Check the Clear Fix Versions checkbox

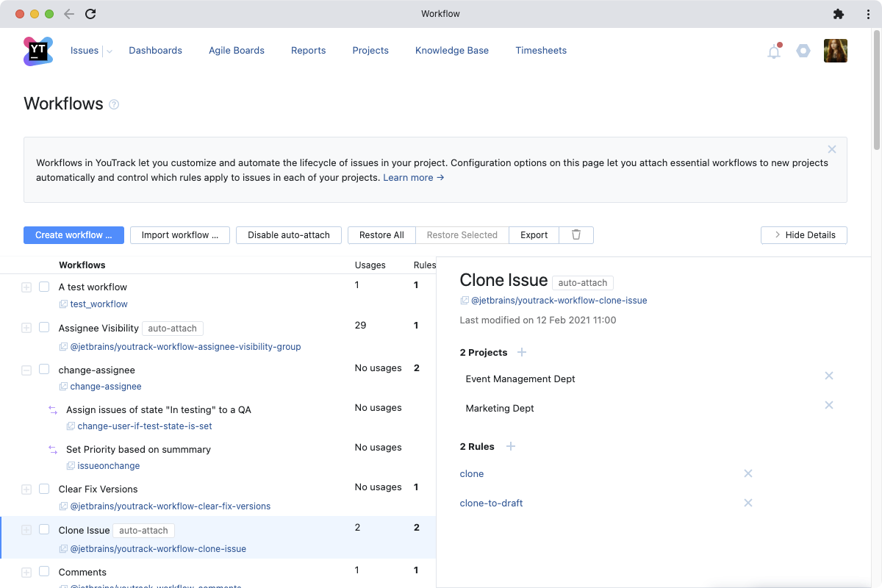(x=44, y=489)
